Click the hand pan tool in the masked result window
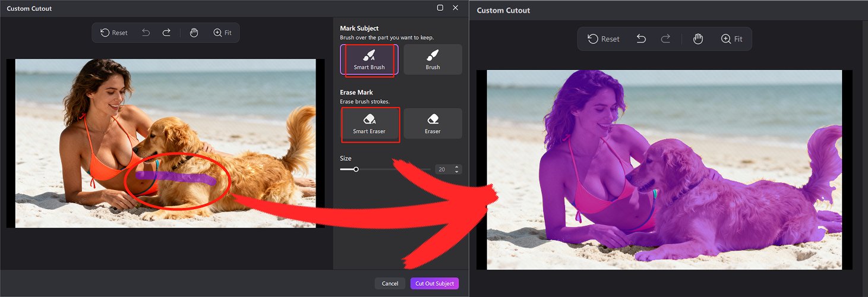Screen dimensions: 868x297 (x=698, y=39)
